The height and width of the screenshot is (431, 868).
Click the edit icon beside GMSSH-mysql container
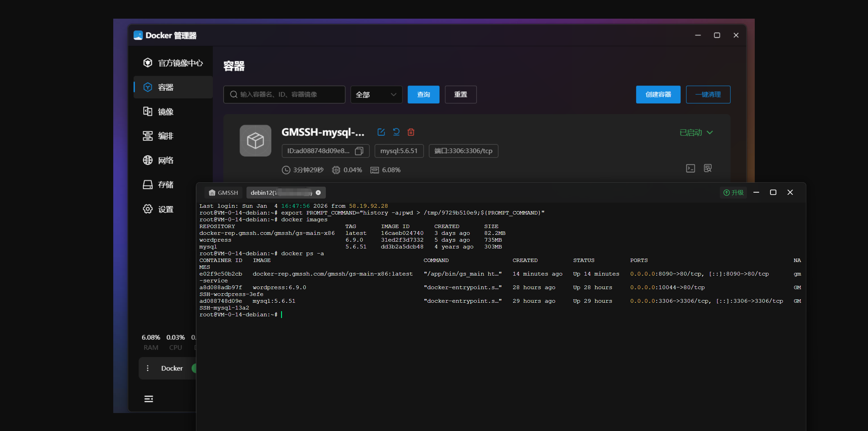coord(381,132)
